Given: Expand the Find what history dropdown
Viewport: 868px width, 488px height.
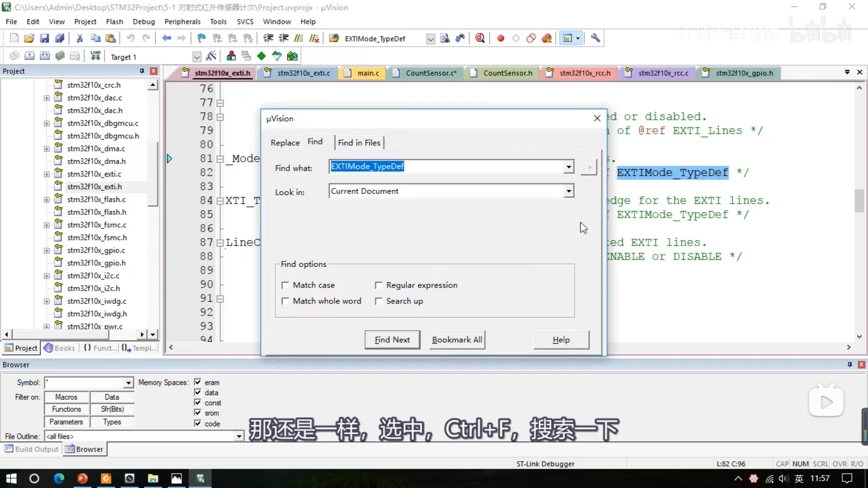Looking at the screenshot, I should tap(569, 167).
